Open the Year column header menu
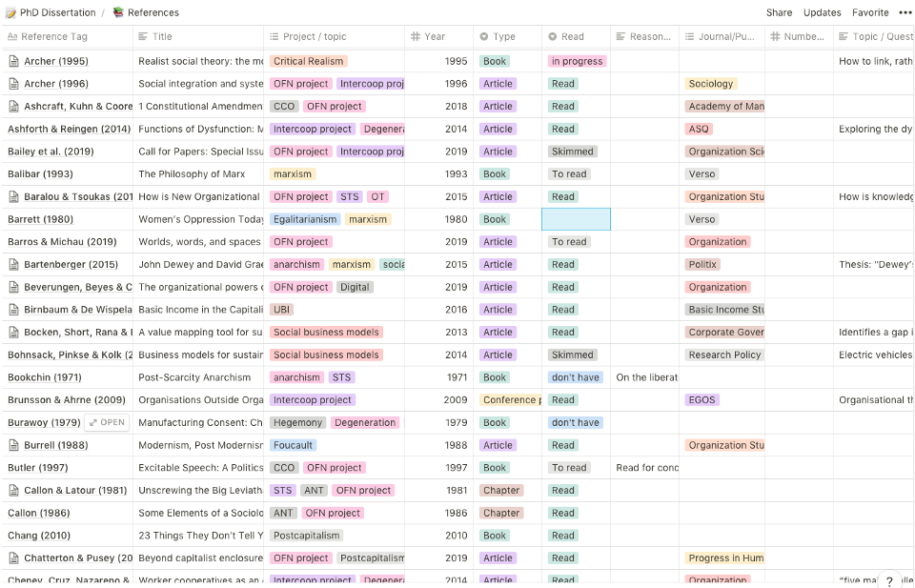The image size is (915, 588). pyautogui.click(x=435, y=36)
